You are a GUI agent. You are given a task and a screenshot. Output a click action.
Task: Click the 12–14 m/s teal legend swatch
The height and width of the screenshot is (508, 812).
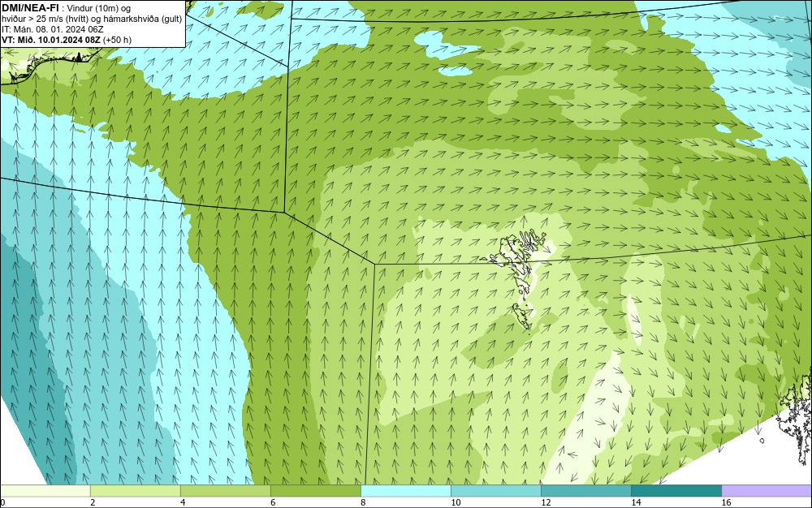[585, 491]
